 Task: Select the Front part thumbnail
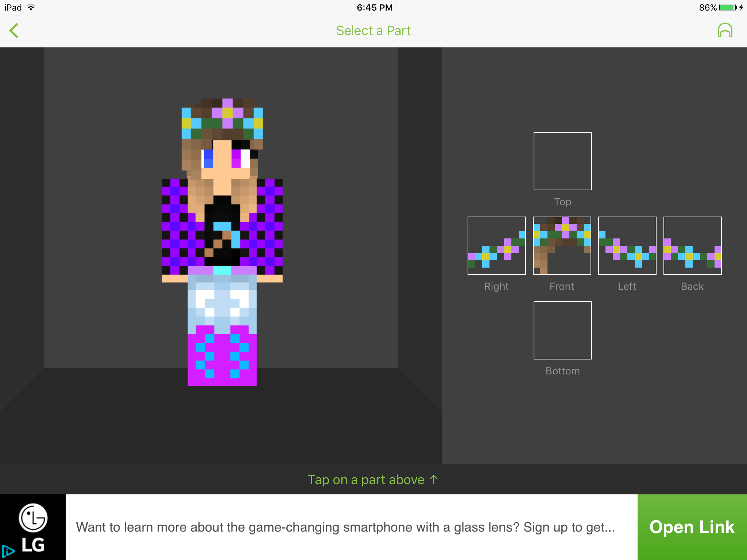(x=562, y=246)
